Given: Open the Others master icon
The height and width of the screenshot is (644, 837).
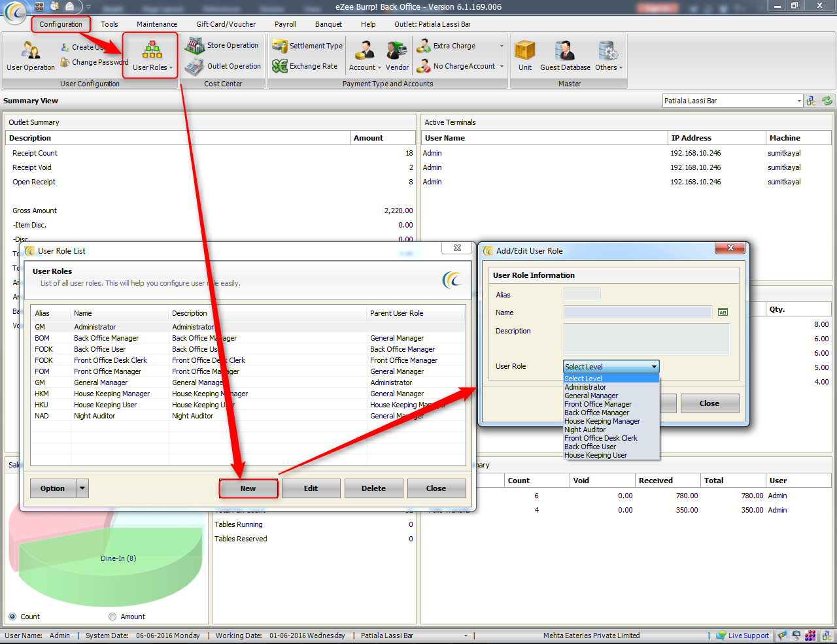Looking at the screenshot, I should [x=608, y=50].
